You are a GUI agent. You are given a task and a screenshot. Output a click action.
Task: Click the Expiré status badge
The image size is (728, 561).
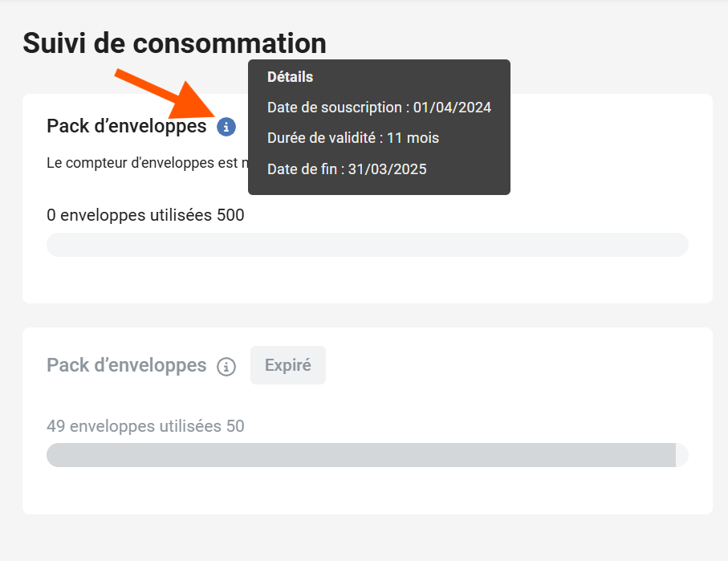point(288,365)
